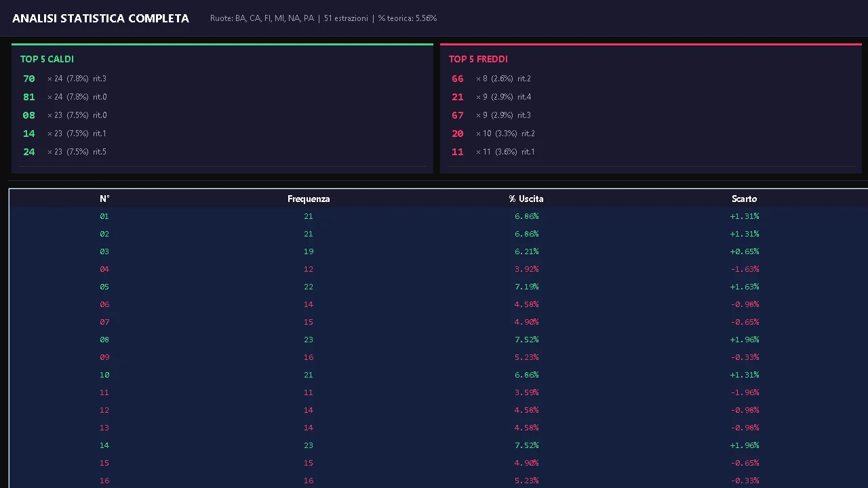Screen dimensions: 868x488
Task: Select the 6.21% value in row 03
Action: pyautogui.click(x=526, y=251)
